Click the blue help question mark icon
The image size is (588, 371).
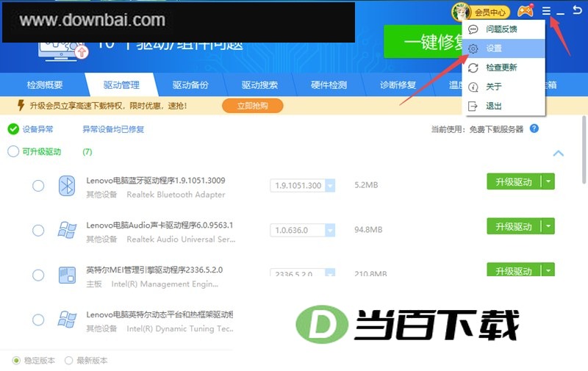[534, 129]
